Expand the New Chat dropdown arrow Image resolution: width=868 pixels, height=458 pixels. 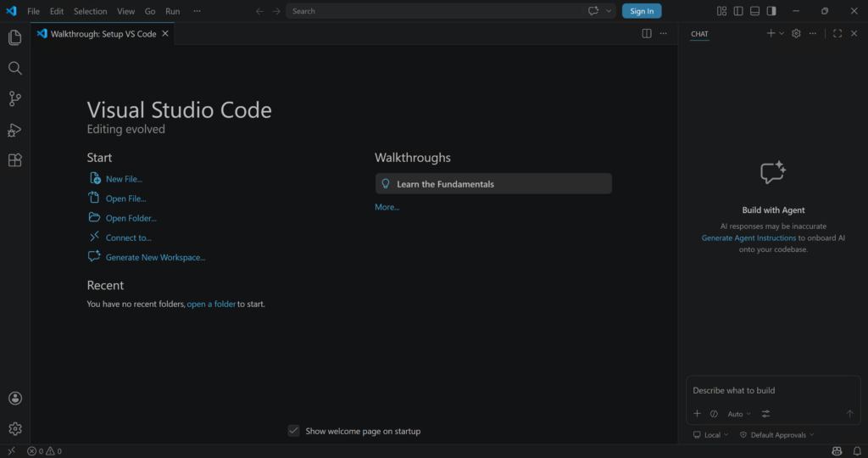(782, 33)
